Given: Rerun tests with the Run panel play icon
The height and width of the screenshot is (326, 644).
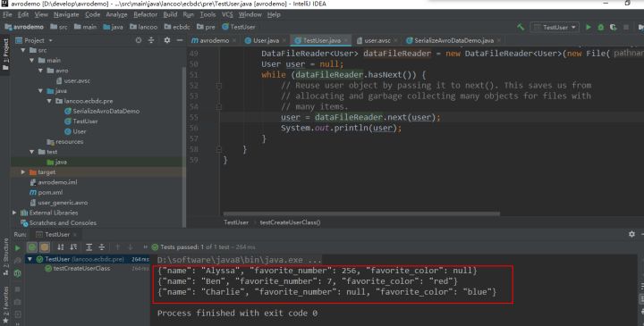Looking at the screenshot, I should 18,247.
